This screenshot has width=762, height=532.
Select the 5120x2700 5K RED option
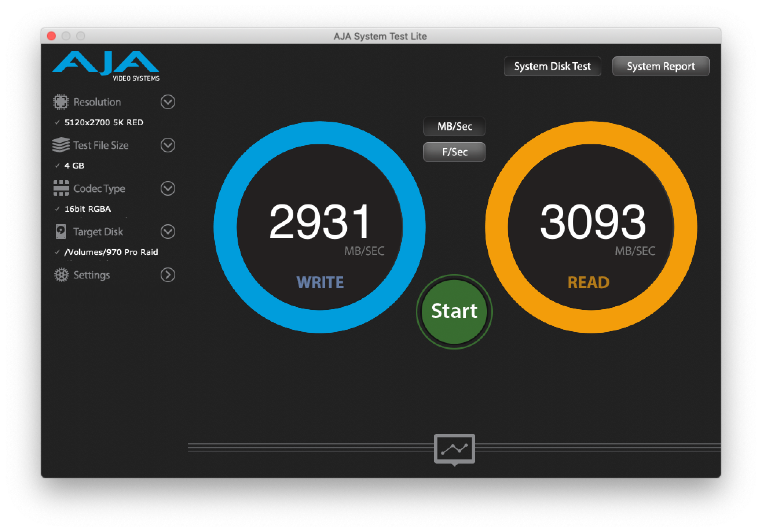104,122
